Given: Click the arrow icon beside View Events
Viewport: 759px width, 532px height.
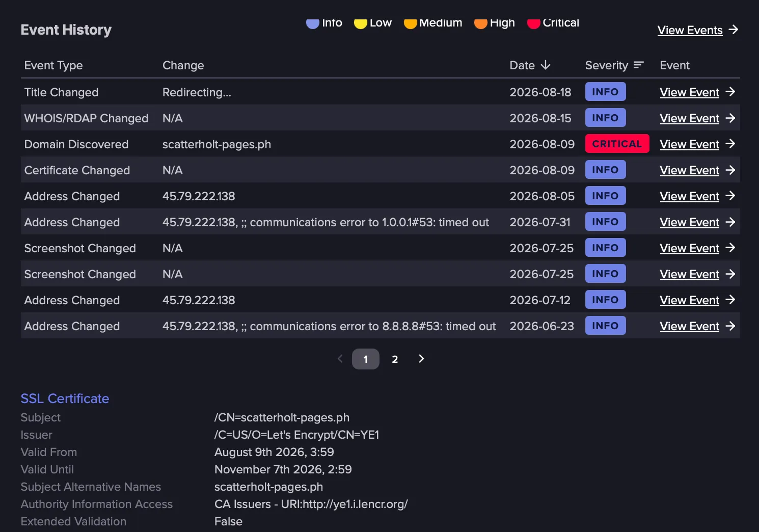Looking at the screenshot, I should 733,30.
